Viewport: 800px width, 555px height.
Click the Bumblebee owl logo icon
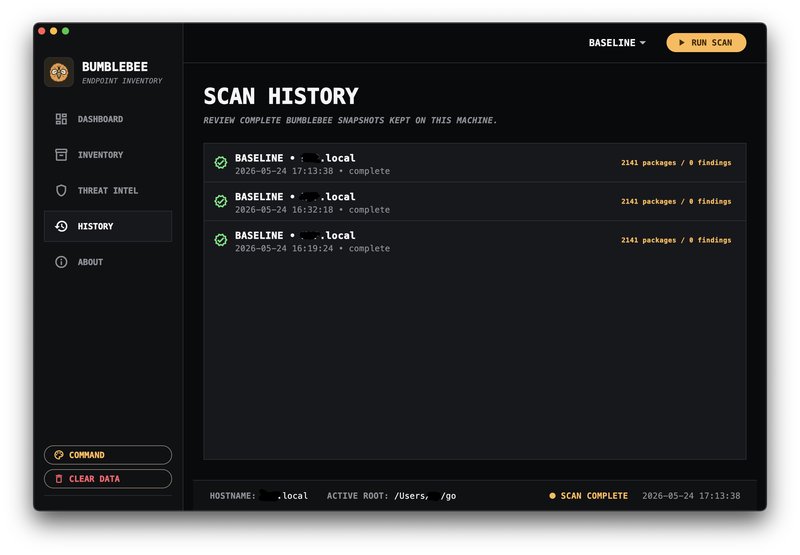[x=59, y=72]
